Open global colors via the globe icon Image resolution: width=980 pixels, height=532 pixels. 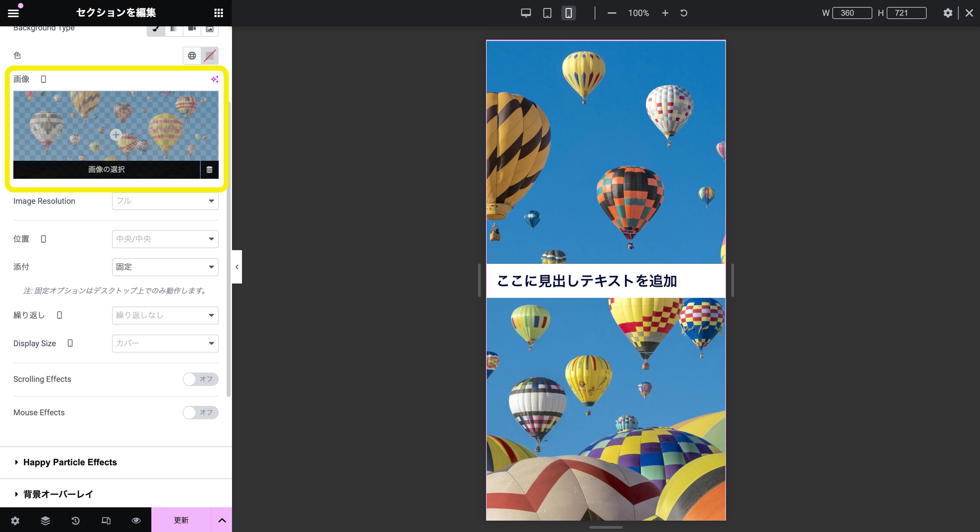(192, 56)
